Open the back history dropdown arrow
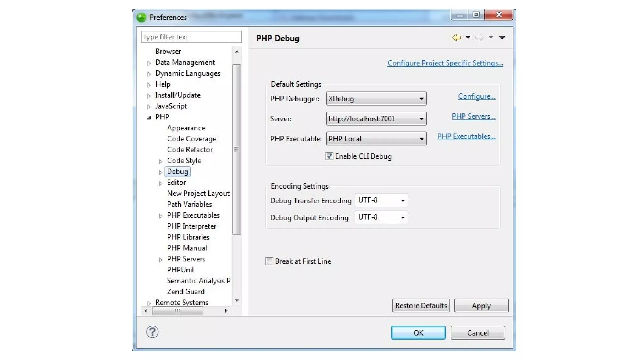Image resolution: width=644 pixels, height=362 pixels. tap(468, 38)
